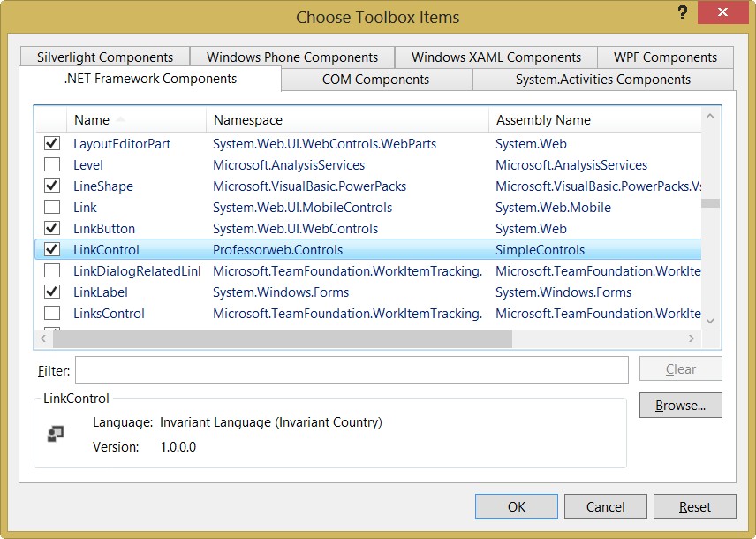Sort by the Namespace column header
Viewport: 756px width, 539px height.
tap(347, 119)
